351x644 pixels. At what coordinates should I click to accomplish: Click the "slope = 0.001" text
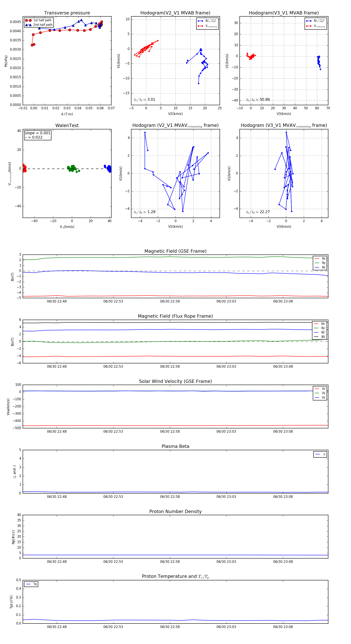click(37, 133)
